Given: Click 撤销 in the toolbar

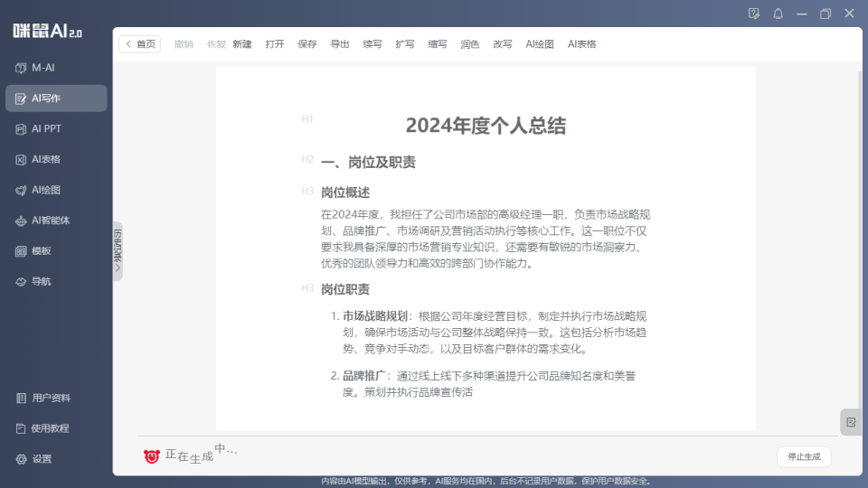Looking at the screenshot, I should coord(184,44).
